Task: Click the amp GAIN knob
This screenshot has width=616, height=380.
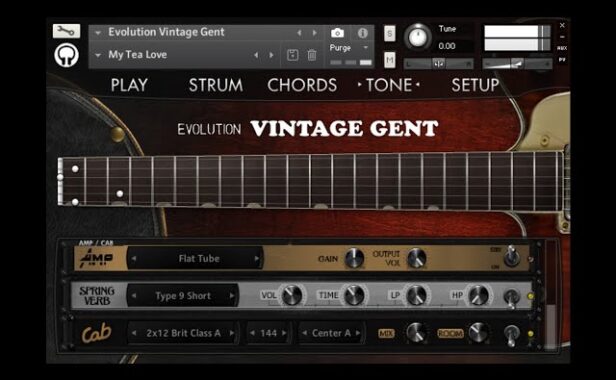Action: point(354,258)
